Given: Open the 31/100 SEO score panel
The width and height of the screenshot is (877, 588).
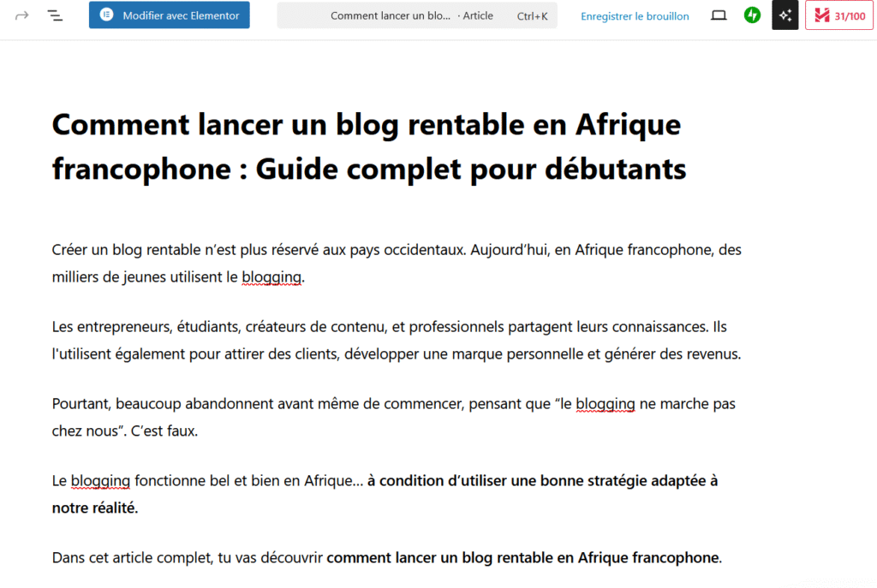Looking at the screenshot, I should coord(838,15).
